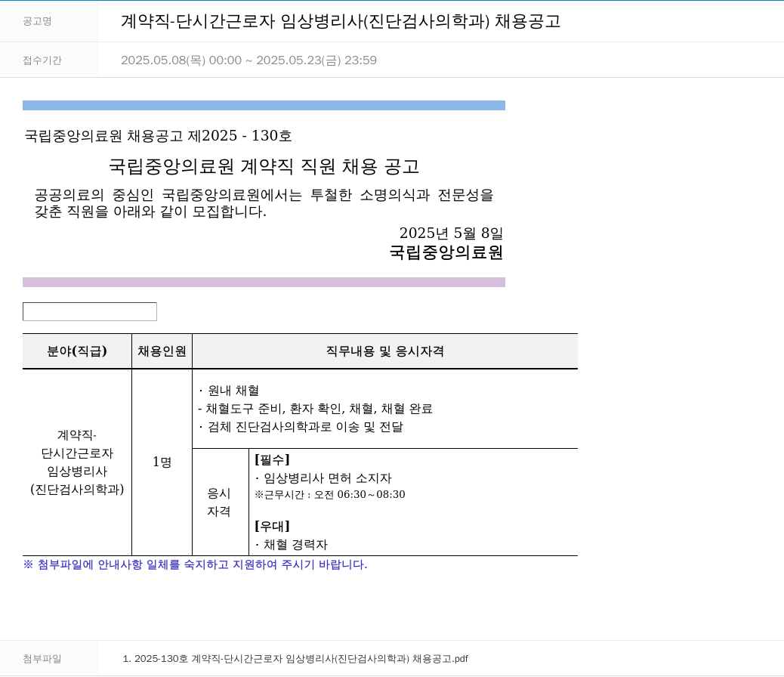Click heading 국립중앙의료원 계약직 직원 채용 공고
784x677 pixels.
(x=264, y=167)
